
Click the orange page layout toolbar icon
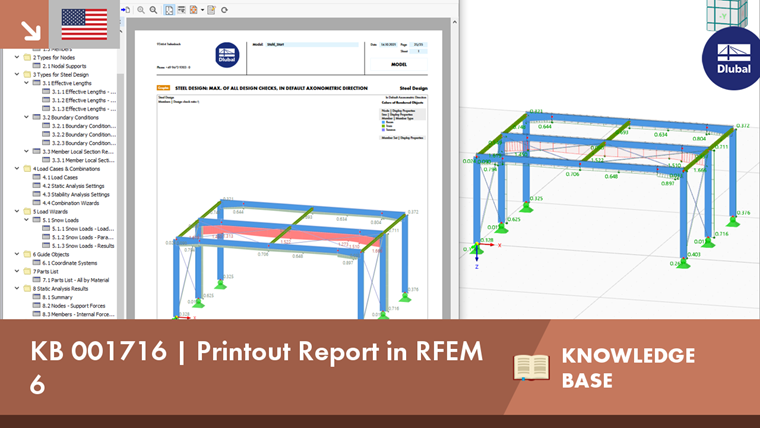(x=193, y=10)
